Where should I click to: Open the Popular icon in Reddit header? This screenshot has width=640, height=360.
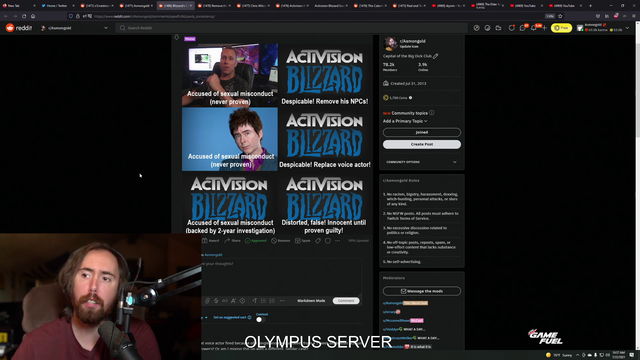tap(476, 28)
